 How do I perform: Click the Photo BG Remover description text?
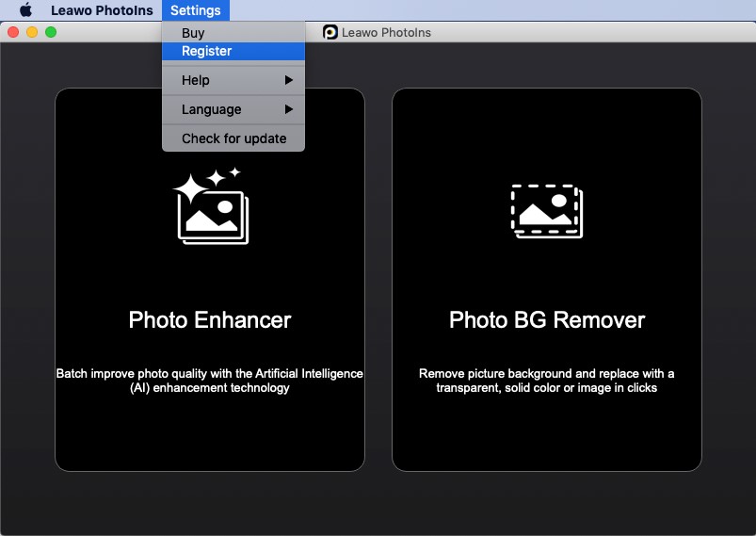click(547, 381)
